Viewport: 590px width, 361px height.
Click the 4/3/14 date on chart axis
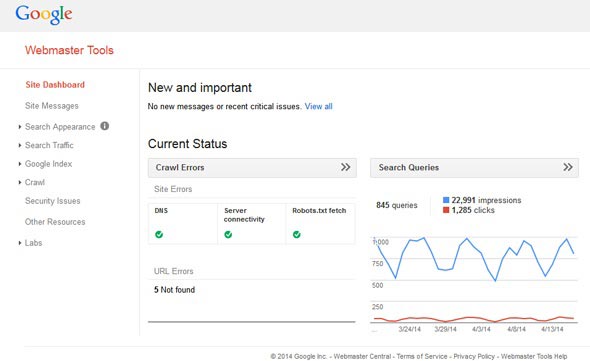pyautogui.click(x=481, y=329)
